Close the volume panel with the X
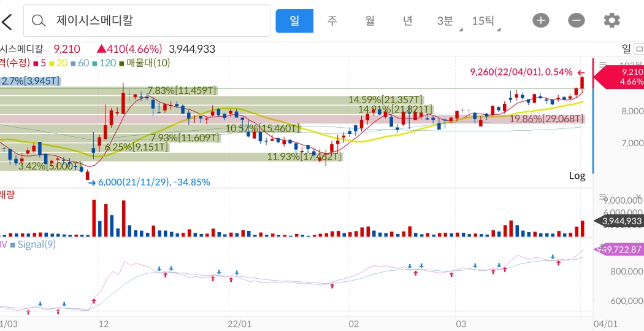This screenshot has height=331, width=644. pos(638,197)
